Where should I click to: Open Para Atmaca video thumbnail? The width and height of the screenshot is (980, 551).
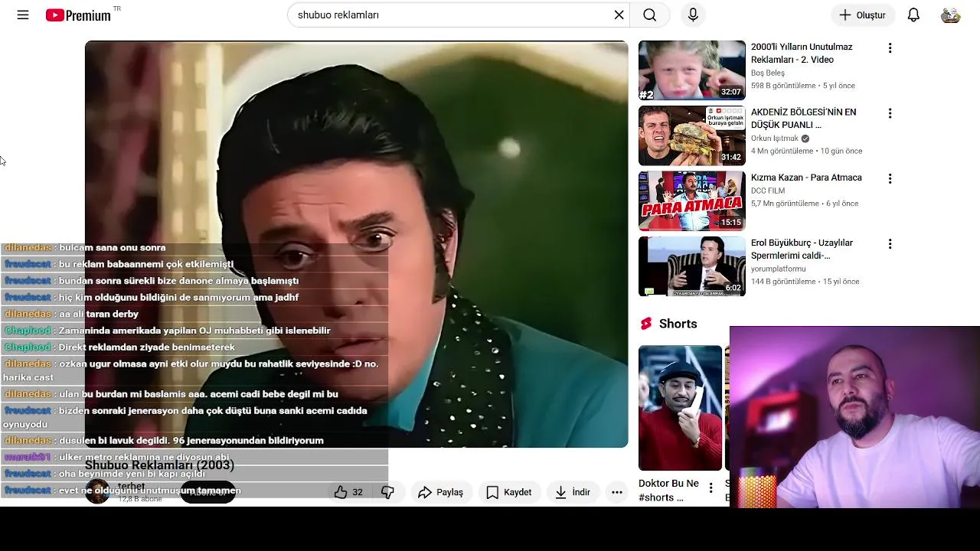[692, 201]
